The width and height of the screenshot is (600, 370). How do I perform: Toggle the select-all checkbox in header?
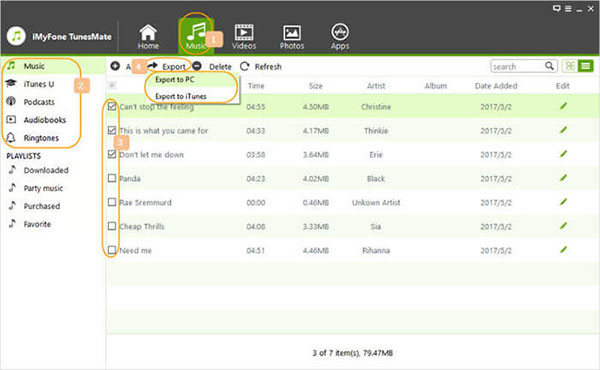click(112, 85)
